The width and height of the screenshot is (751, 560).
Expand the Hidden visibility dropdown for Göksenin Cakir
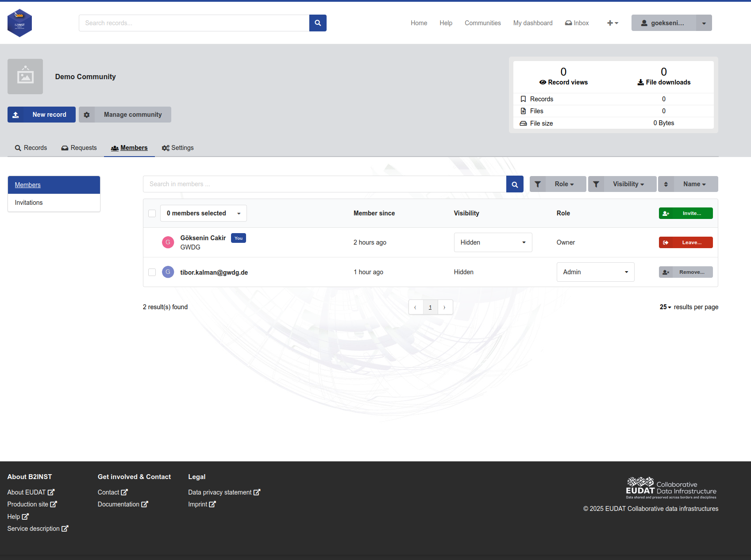click(x=493, y=242)
